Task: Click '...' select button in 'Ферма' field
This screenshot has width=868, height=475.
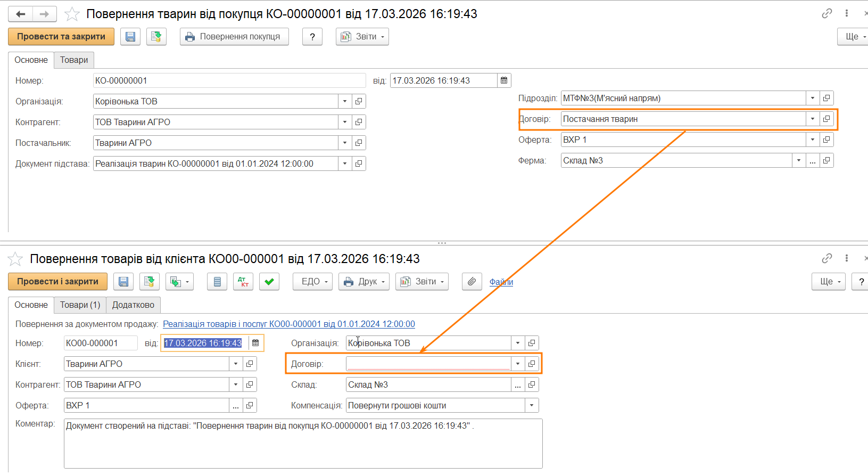Action: (x=813, y=160)
